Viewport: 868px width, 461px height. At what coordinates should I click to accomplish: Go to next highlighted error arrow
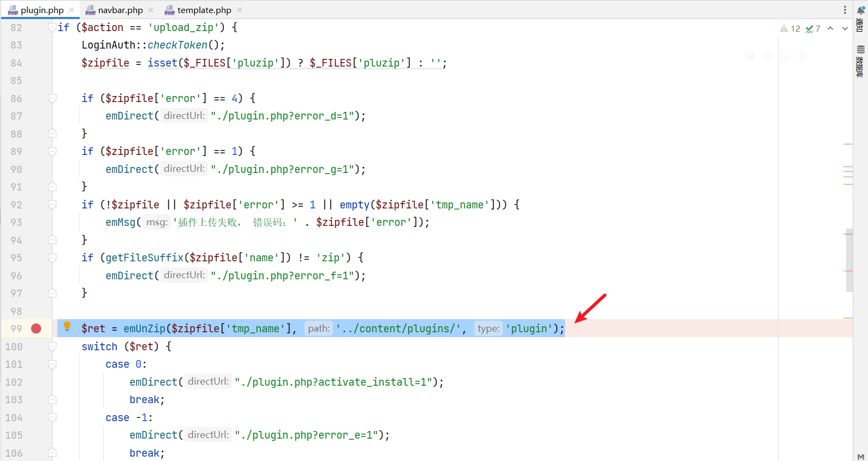845,28
